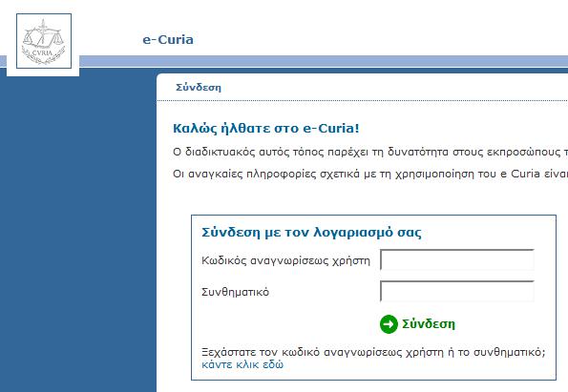Viewport: 568px width, 392px height.
Task: Click the Σύνδεση login button text
Action: click(429, 324)
